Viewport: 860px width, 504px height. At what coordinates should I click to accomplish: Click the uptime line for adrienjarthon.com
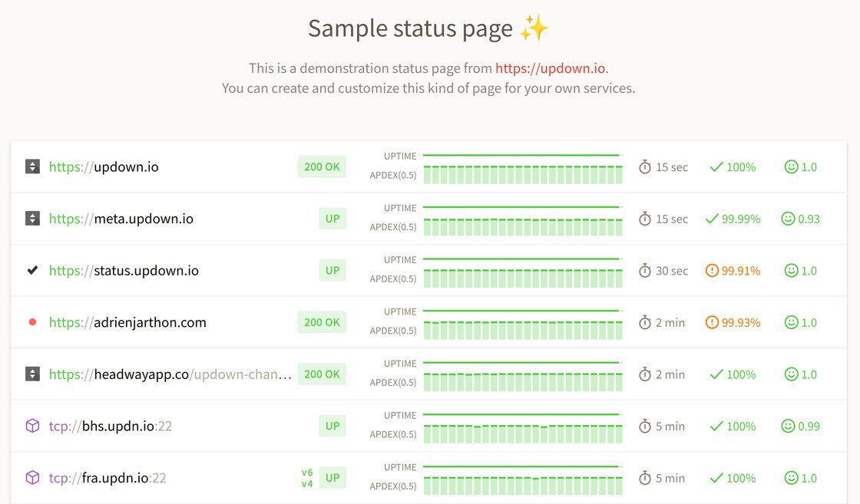pos(521,311)
